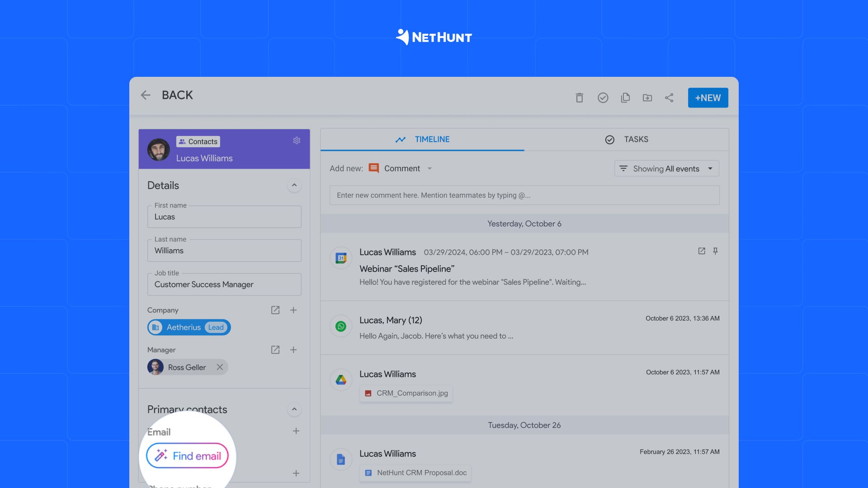This screenshot has height=488, width=868.
Task: Click Ross Geller avatar
Action: coord(156,367)
